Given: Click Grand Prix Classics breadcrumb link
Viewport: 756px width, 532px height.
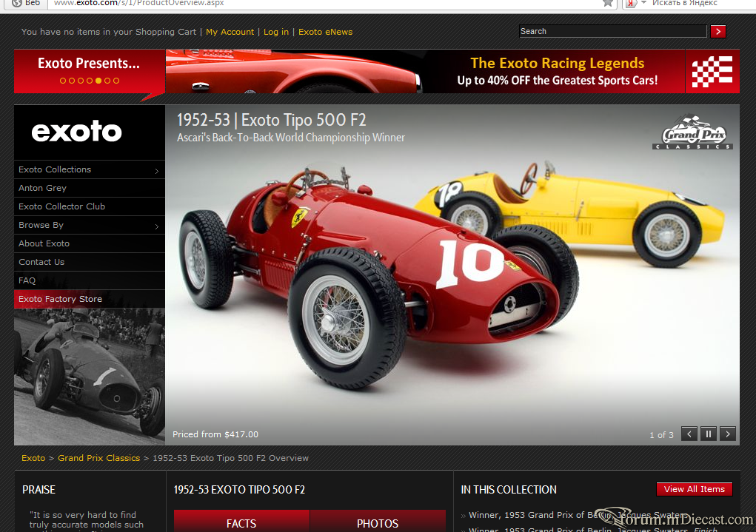Looking at the screenshot, I should 98,458.
